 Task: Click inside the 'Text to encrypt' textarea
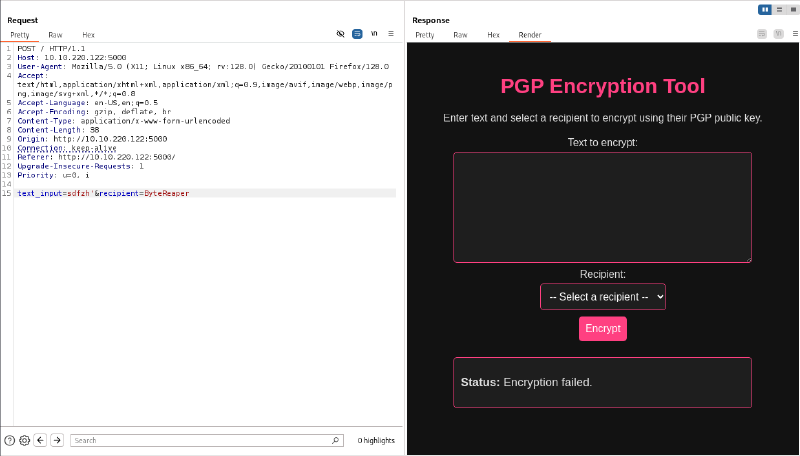[x=602, y=207]
